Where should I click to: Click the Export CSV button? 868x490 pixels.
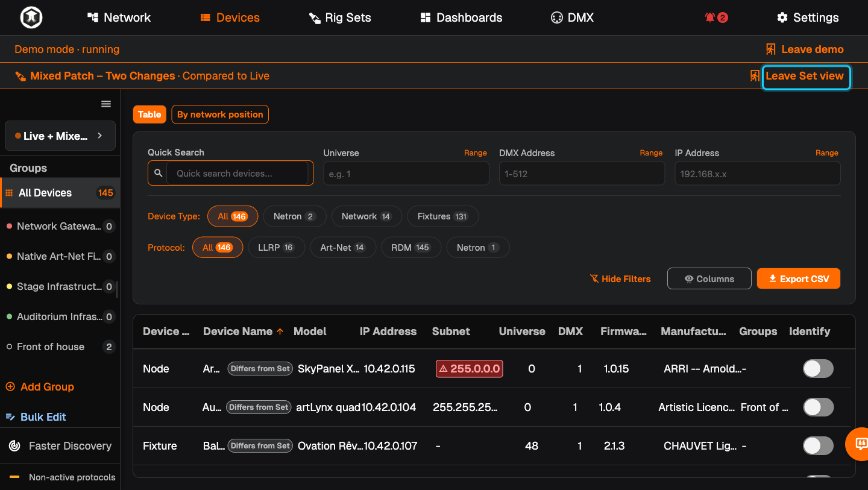coord(799,278)
